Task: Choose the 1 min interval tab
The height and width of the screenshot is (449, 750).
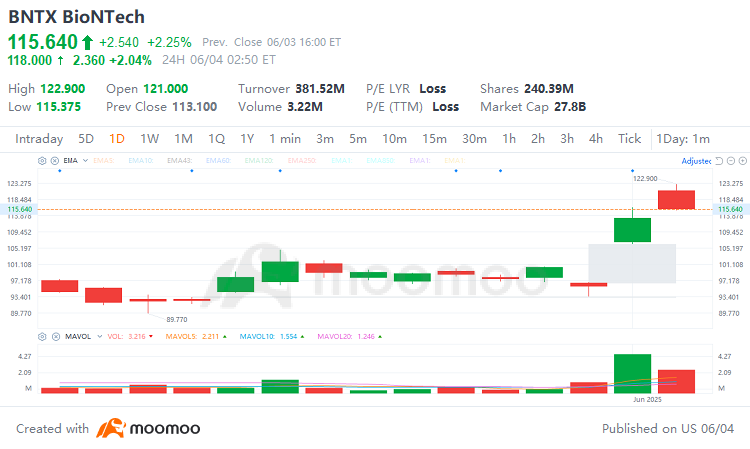Action: coord(285,139)
